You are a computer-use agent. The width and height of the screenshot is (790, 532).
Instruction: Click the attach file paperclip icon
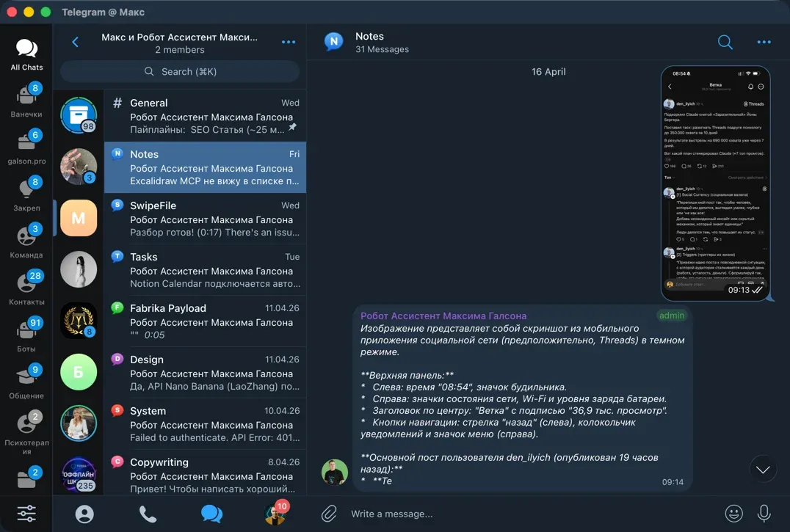(x=329, y=514)
